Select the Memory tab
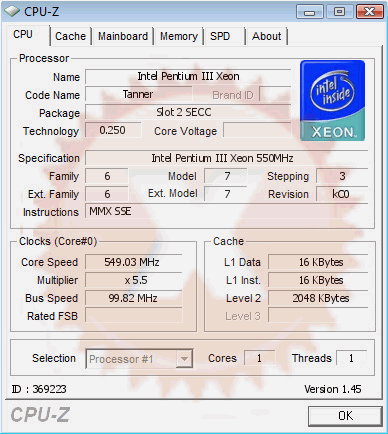The width and height of the screenshot is (388, 434). pyautogui.click(x=179, y=36)
